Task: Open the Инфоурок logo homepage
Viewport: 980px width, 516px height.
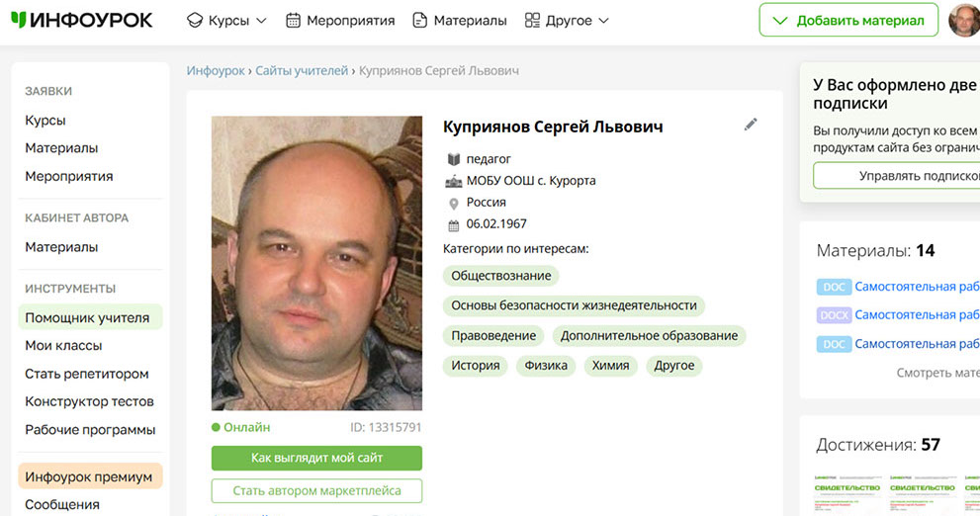Action: [82, 20]
